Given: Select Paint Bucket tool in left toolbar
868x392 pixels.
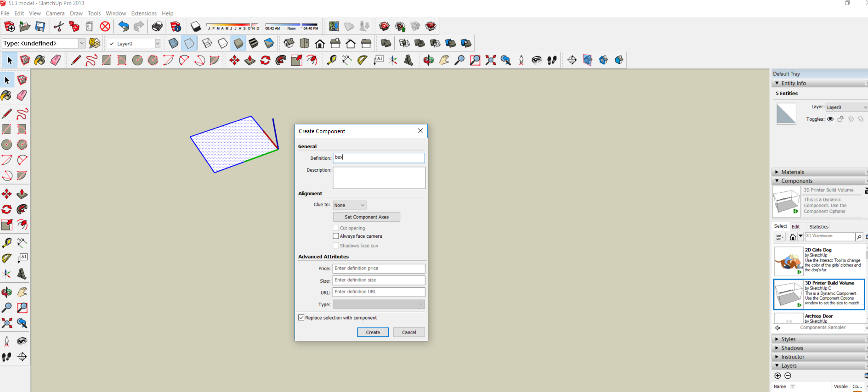Looking at the screenshot, I should point(6,95).
